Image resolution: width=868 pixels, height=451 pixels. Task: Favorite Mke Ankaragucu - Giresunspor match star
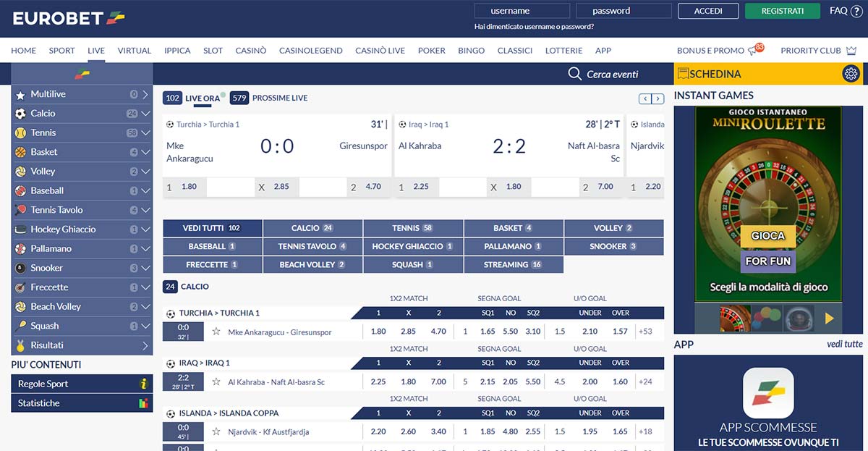[216, 332]
